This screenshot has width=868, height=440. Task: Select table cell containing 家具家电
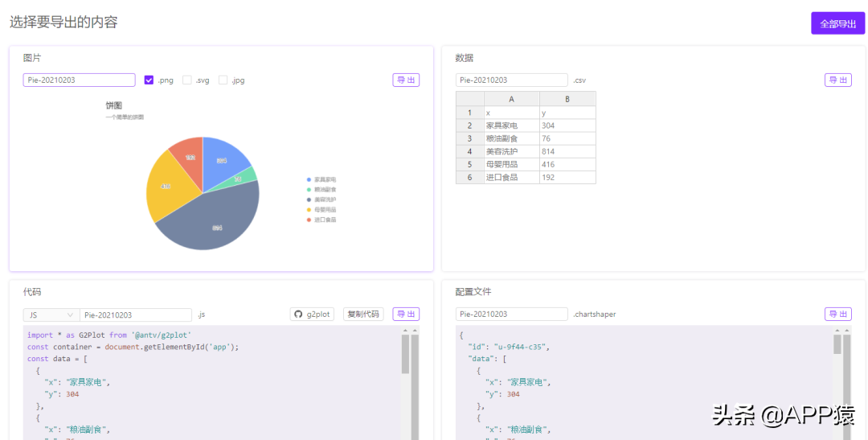click(511, 125)
